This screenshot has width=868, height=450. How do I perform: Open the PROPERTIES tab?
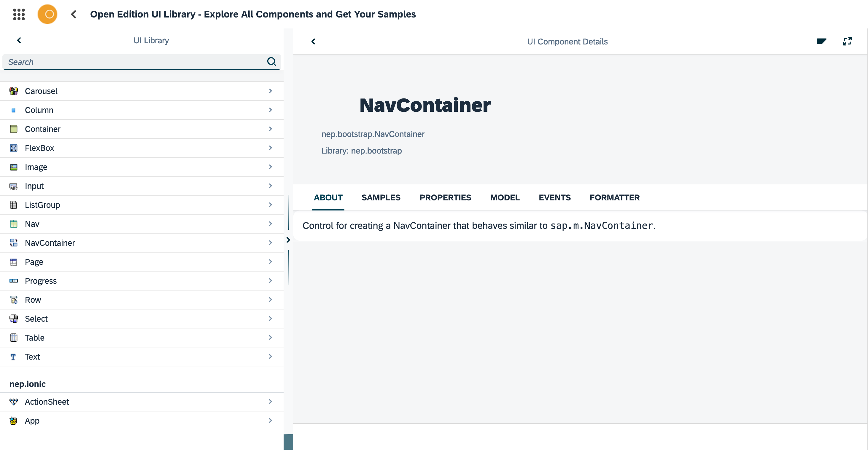click(x=445, y=198)
